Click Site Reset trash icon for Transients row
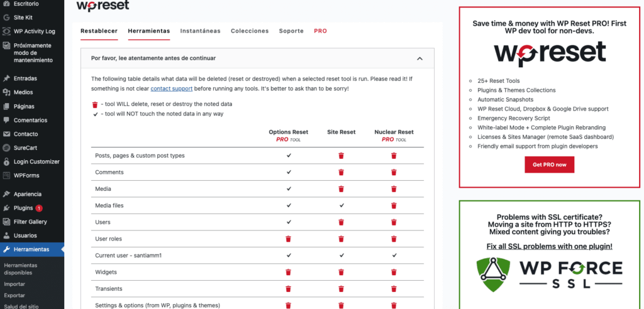644x309 pixels. [x=341, y=289]
